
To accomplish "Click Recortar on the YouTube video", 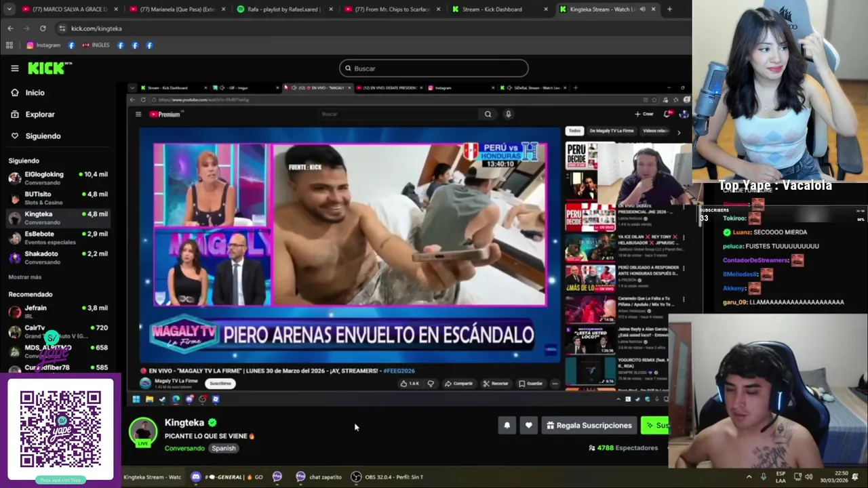I will 496,384.
